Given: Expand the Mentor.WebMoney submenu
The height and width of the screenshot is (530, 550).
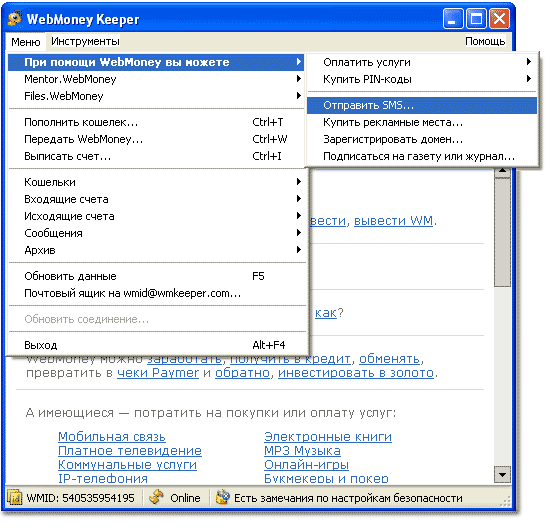Looking at the screenshot, I should tap(156, 79).
